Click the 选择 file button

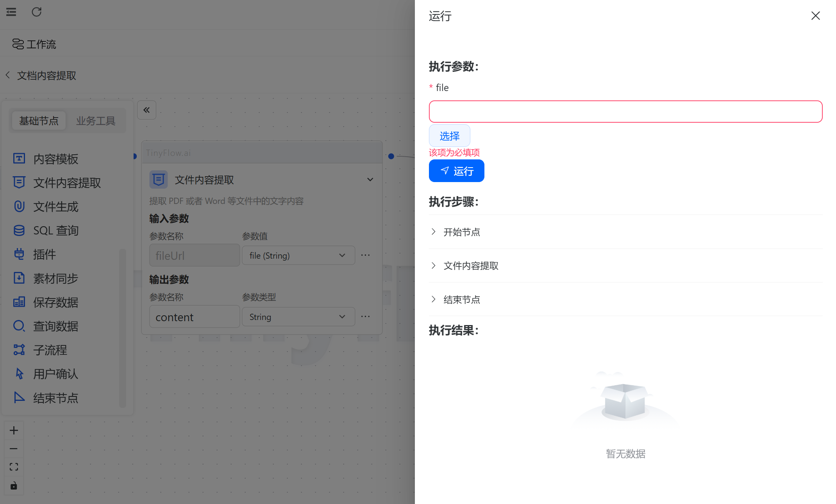tap(449, 136)
